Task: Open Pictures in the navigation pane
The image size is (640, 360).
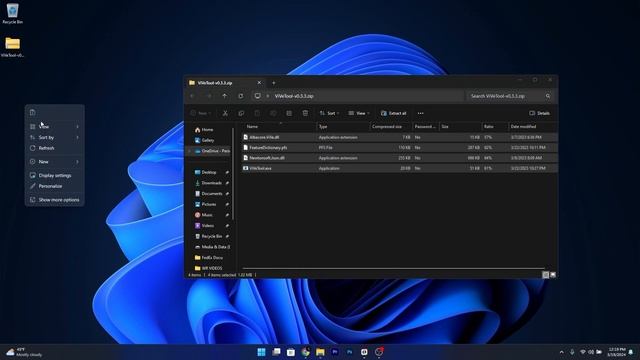Action: [210, 204]
